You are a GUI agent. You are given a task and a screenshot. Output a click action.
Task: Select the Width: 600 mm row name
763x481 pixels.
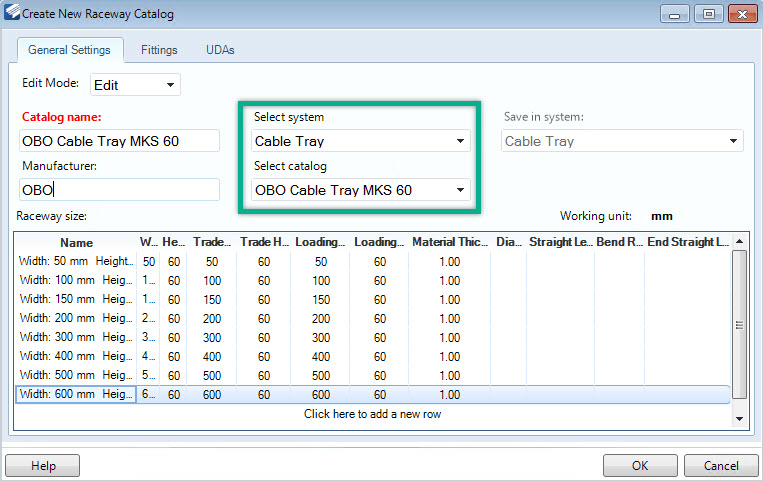coord(76,394)
